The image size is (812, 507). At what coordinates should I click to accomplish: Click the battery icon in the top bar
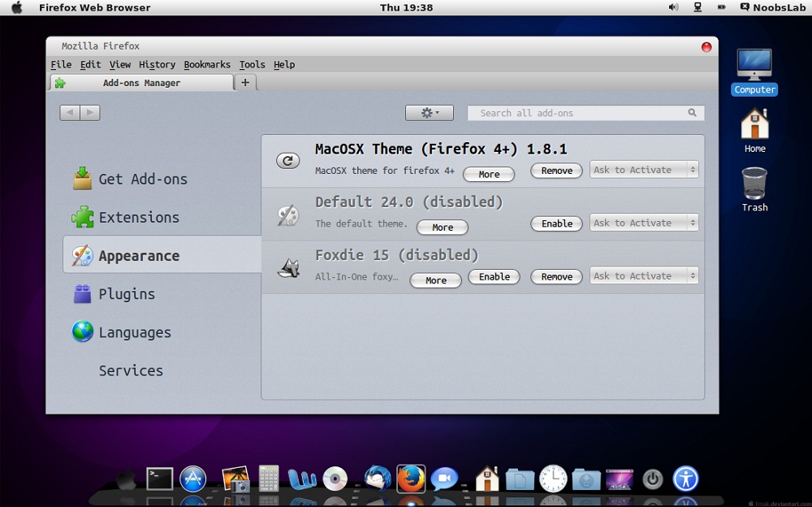(x=721, y=7)
